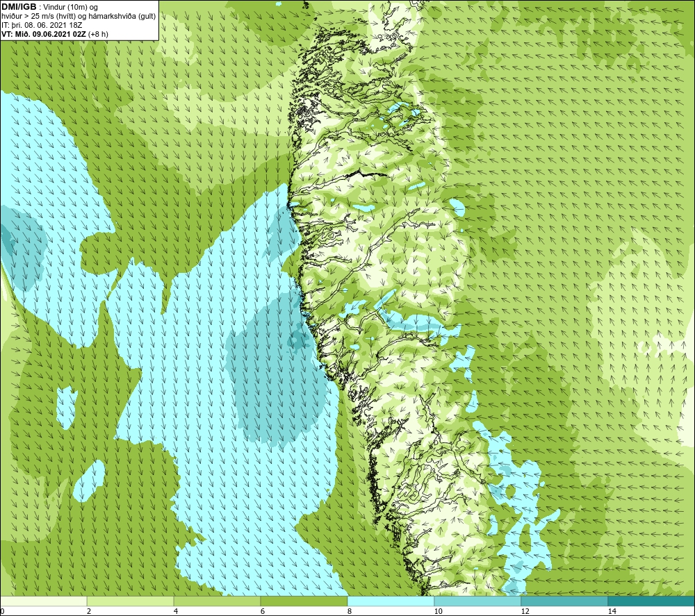This screenshot has height=616, width=695.
Task: Click the 4-6 m/s green colorbar segment
Action: coord(217,601)
